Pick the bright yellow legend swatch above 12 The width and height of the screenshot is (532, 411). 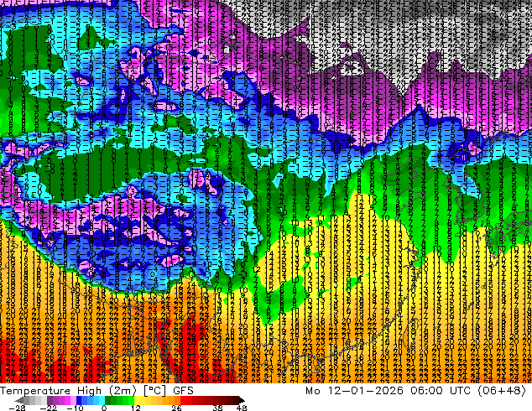pyautogui.click(x=137, y=400)
